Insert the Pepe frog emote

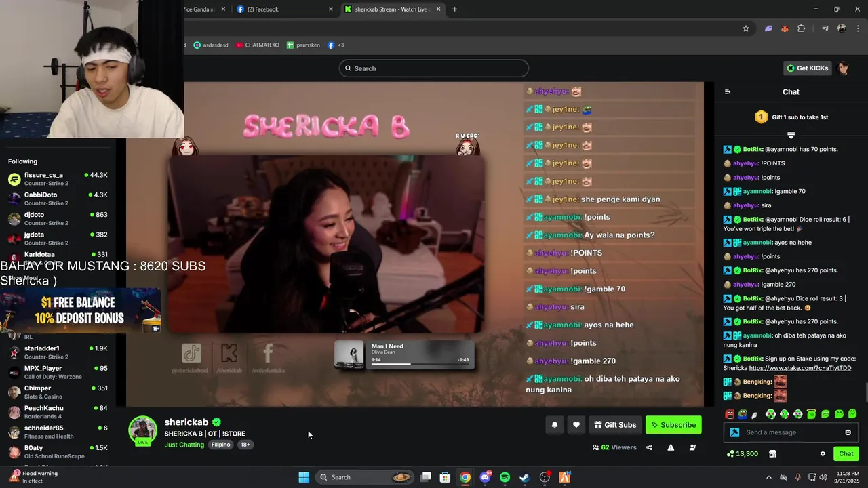743,414
